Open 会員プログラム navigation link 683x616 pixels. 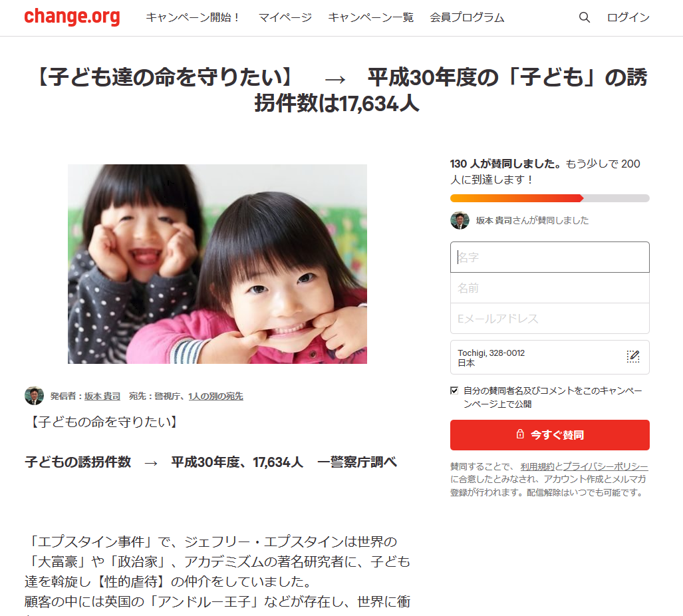click(467, 17)
